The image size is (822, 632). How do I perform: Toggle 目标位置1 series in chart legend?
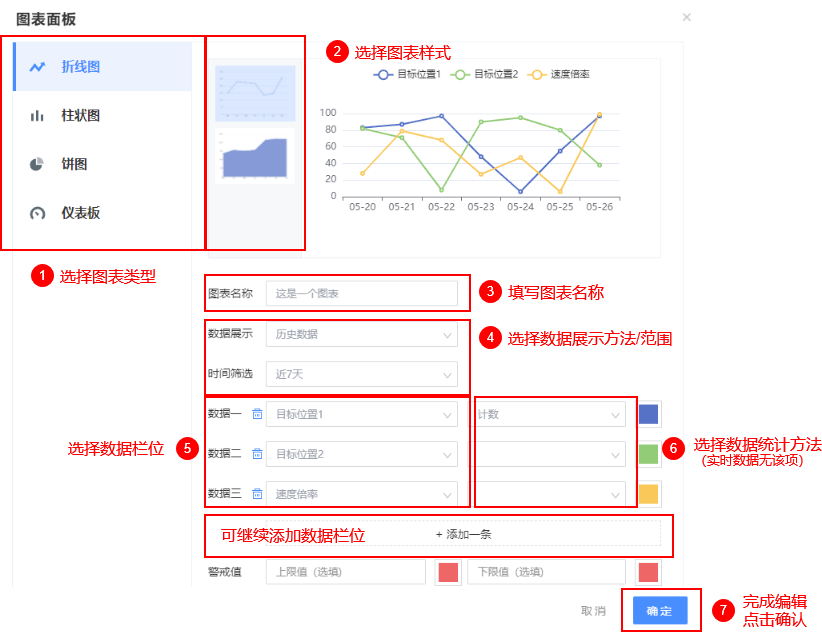click(x=408, y=75)
